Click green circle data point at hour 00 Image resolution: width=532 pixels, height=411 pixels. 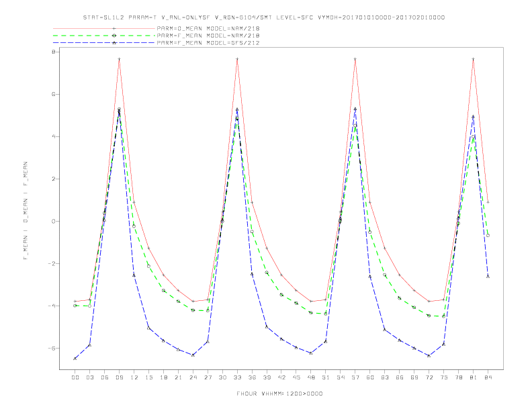pyautogui.click(x=75, y=306)
